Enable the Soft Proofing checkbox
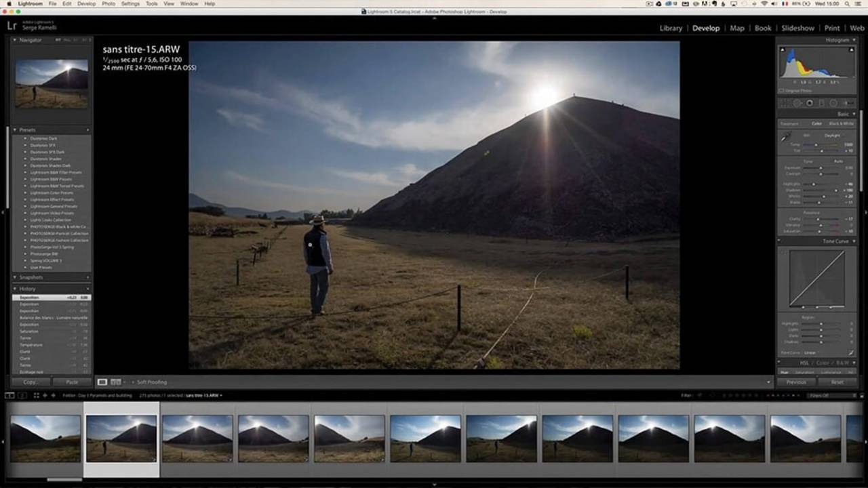Screen dimensions: 868x488 tap(132, 382)
